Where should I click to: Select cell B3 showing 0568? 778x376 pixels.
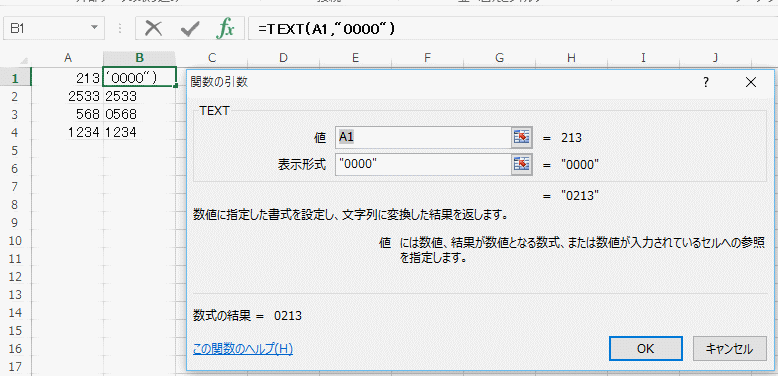[139, 114]
